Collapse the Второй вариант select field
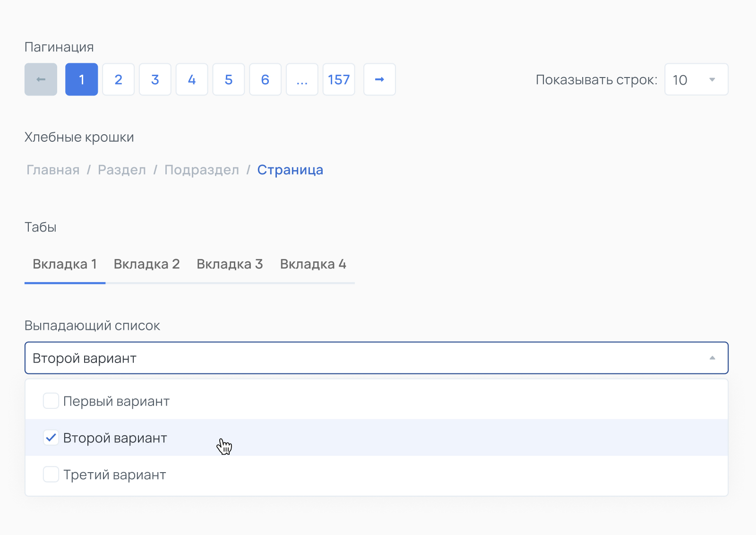The height and width of the screenshot is (535, 756). point(377,358)
